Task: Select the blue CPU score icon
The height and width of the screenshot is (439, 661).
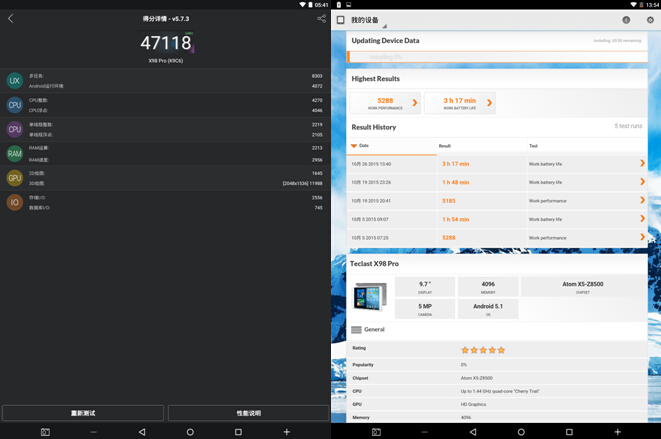Action: [x=15, y=105]
